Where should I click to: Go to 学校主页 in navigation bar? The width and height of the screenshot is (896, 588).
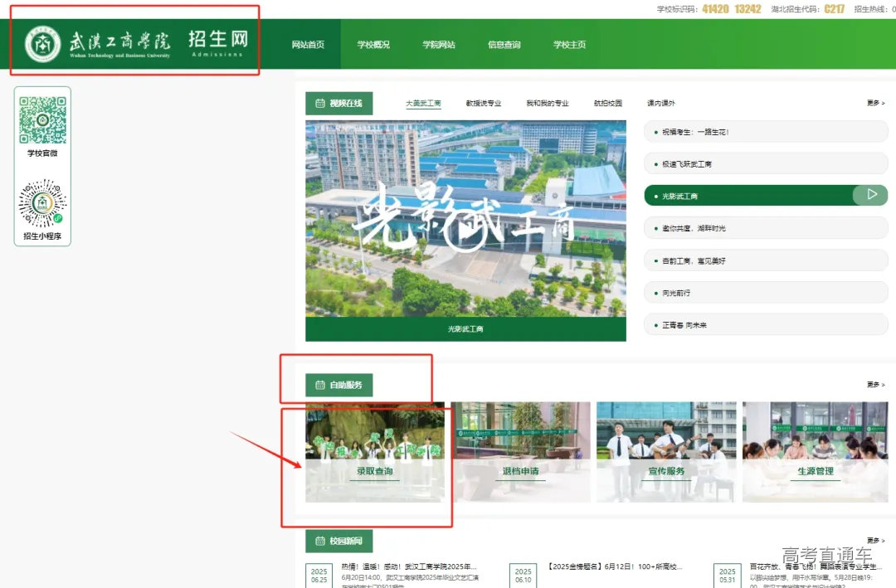tap(570, 45)
